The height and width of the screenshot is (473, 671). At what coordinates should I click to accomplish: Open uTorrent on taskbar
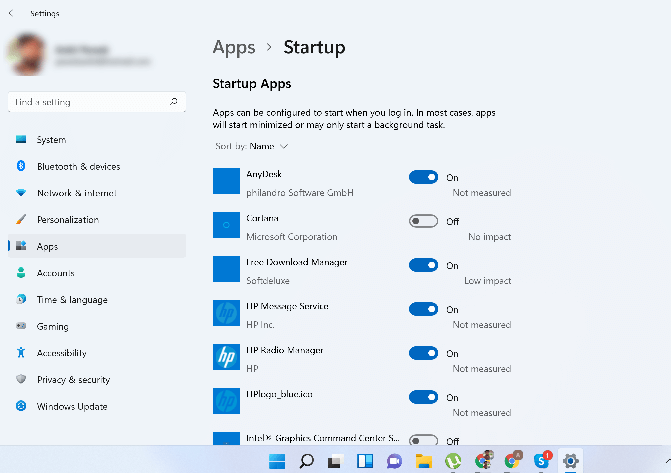point(453,461)
